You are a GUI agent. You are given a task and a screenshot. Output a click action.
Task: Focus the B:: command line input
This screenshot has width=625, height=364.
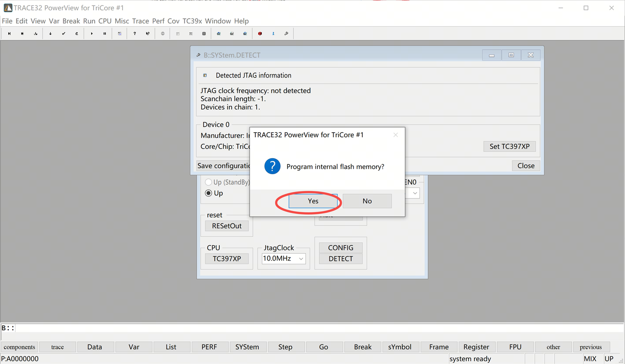(320, 328)
